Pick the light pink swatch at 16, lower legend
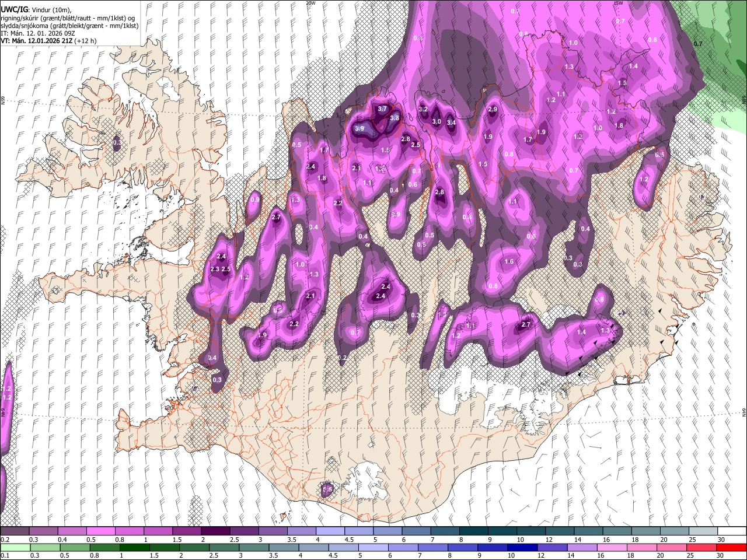This screenshot has height=560, width=747. [612, 547]
